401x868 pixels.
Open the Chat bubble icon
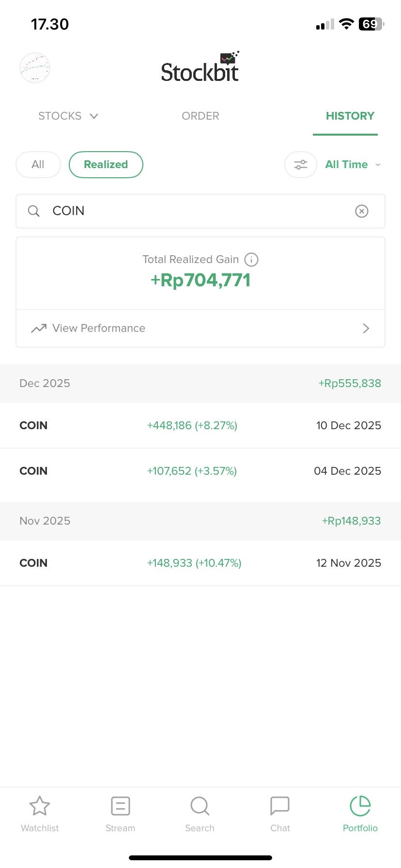[280, 806]
